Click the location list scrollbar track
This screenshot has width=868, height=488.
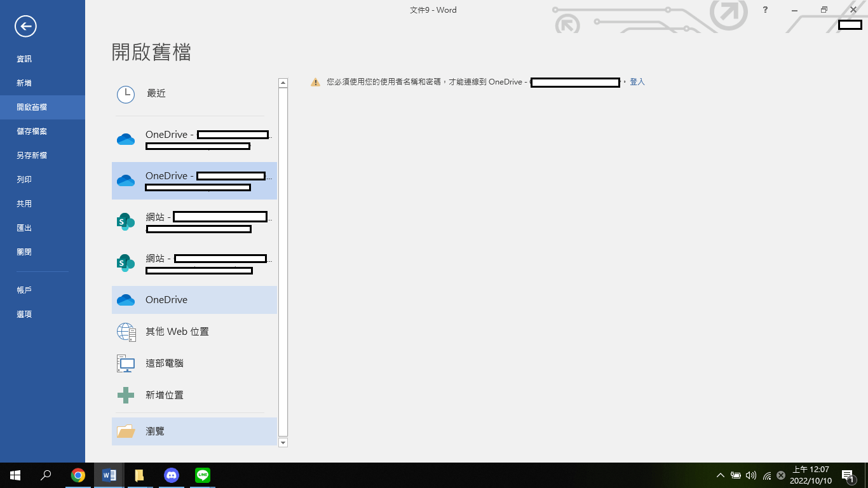coord(283,262)
